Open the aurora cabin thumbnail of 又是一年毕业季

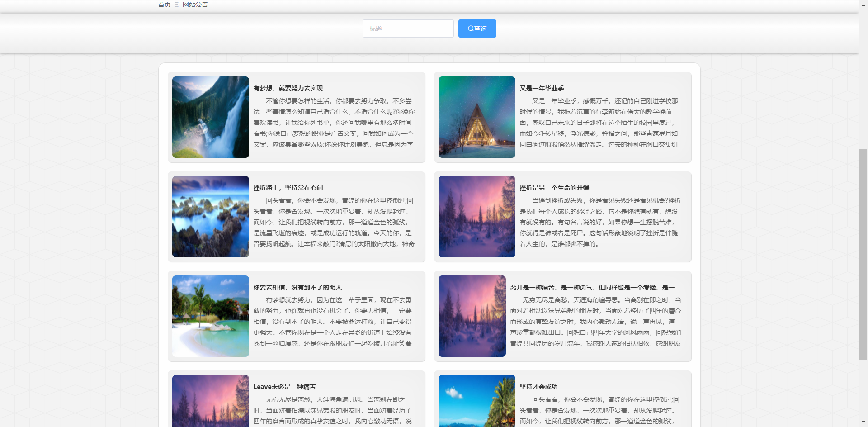tap(476, 117)
